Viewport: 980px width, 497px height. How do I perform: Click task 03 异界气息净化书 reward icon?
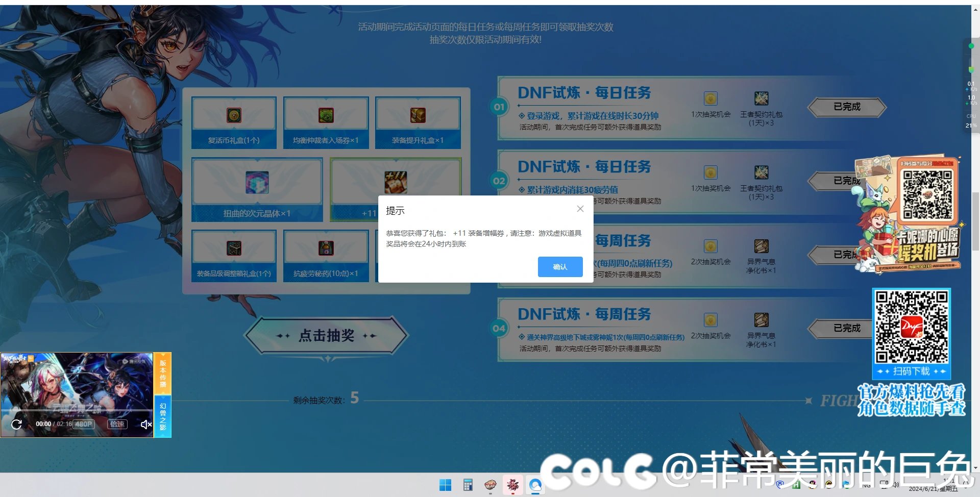tap(761, 246)
